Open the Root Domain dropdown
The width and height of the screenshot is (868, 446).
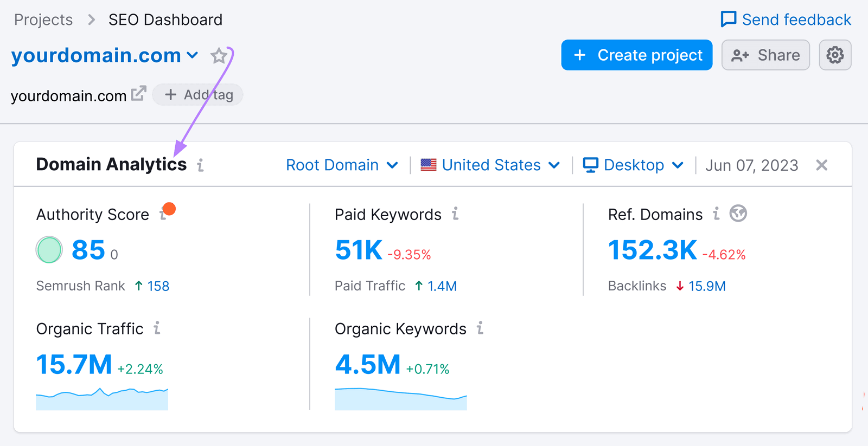pyautogui.click(x=342, y=165)
